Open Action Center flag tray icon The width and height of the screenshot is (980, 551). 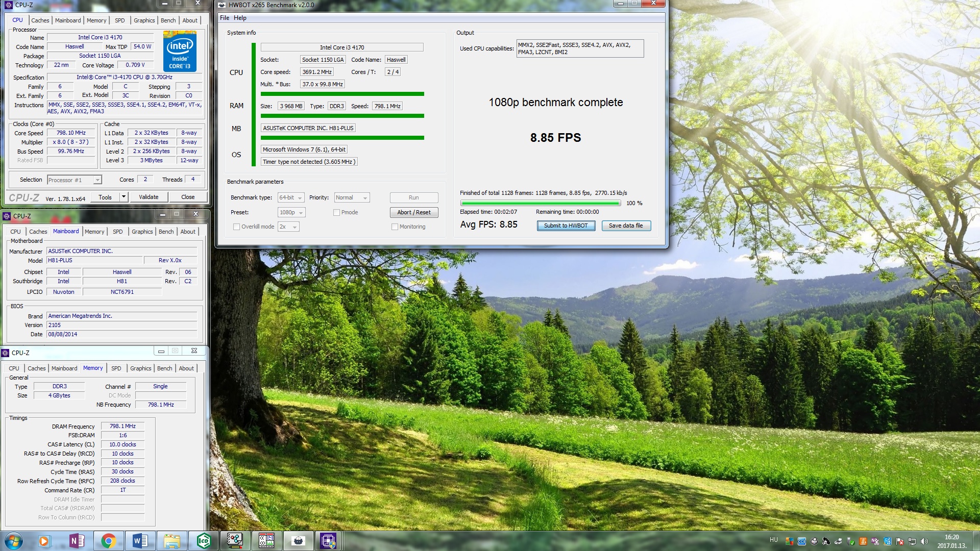900,541
